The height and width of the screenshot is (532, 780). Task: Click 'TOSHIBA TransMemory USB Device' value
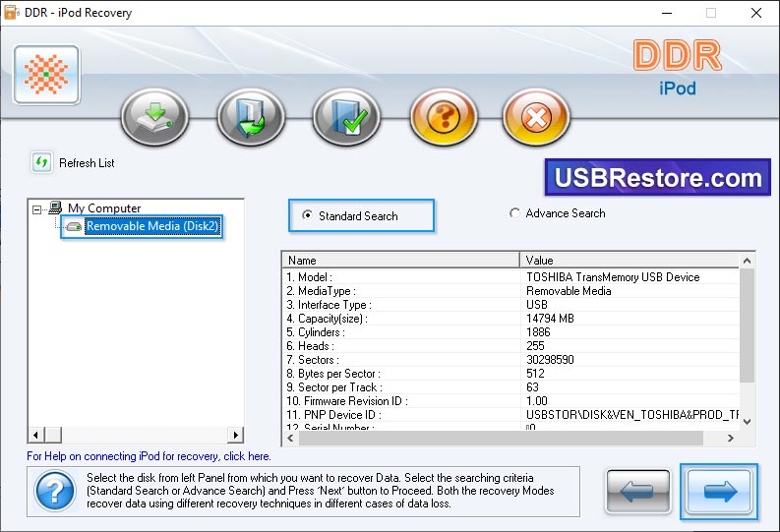tap(613, 277)
